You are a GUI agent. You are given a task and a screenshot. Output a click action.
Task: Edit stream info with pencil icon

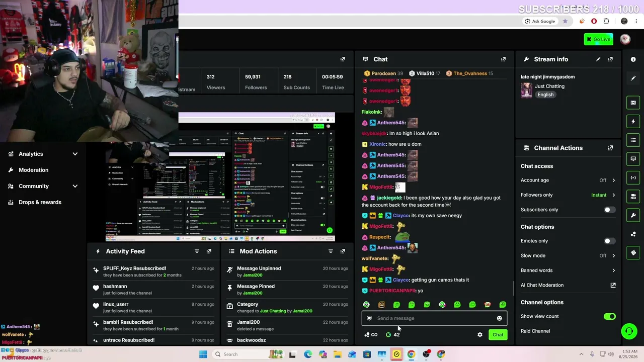tap(598, 59)
